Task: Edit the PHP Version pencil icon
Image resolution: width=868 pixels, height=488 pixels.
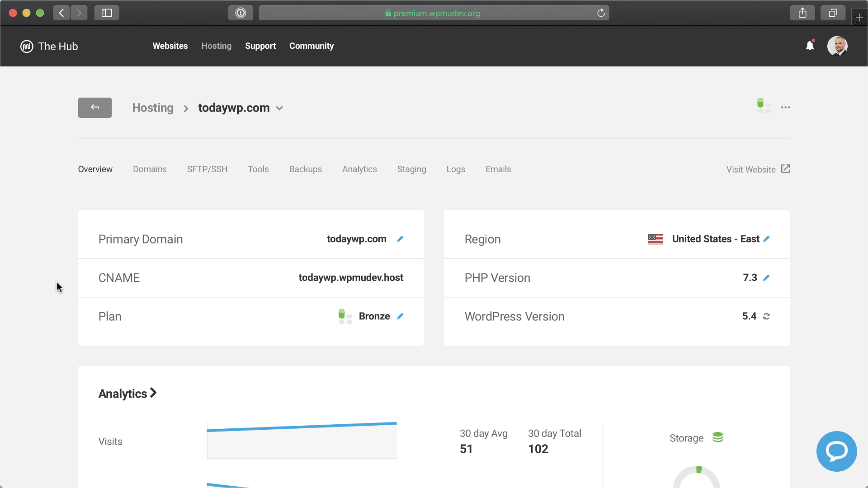Action: pyautogui.click(x=766, y=278)
